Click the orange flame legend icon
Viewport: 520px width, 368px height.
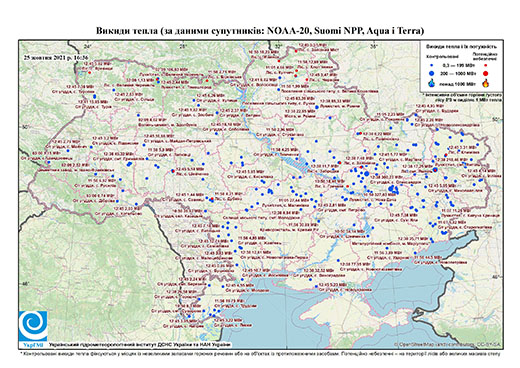coord(486,83)
